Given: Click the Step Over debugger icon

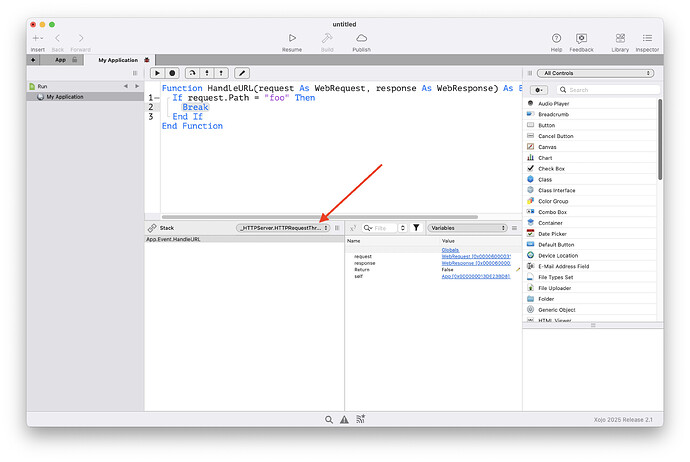Looking at the screenshot, I should pyautogui.click(x=190, y=73).
